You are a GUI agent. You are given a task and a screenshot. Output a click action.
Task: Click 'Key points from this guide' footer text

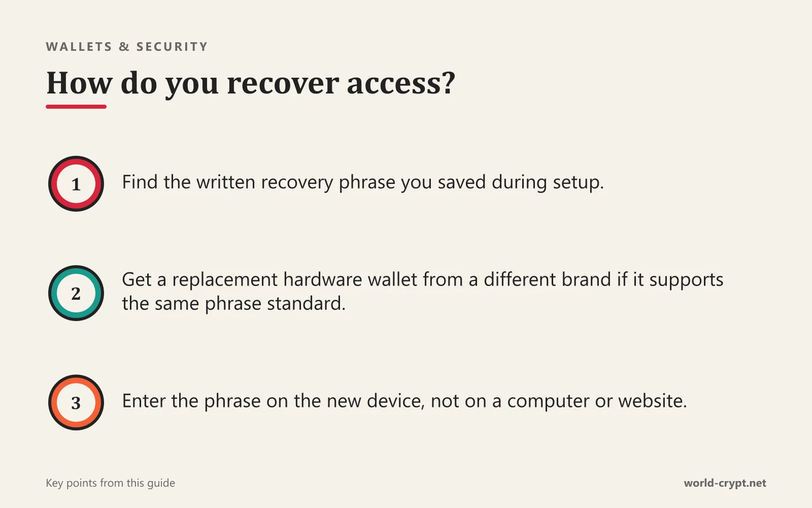[x=110, y=483]
